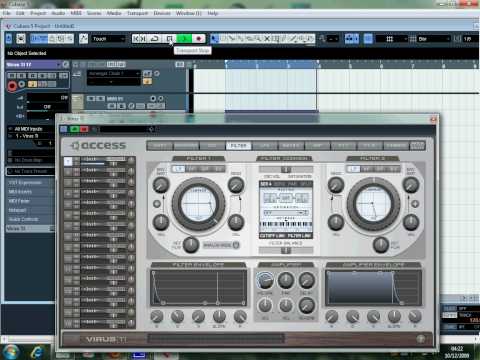Toggle the plugin window bypass button
Screen dimensions: 480x360
pyautogui.click(x=64, y=129)
